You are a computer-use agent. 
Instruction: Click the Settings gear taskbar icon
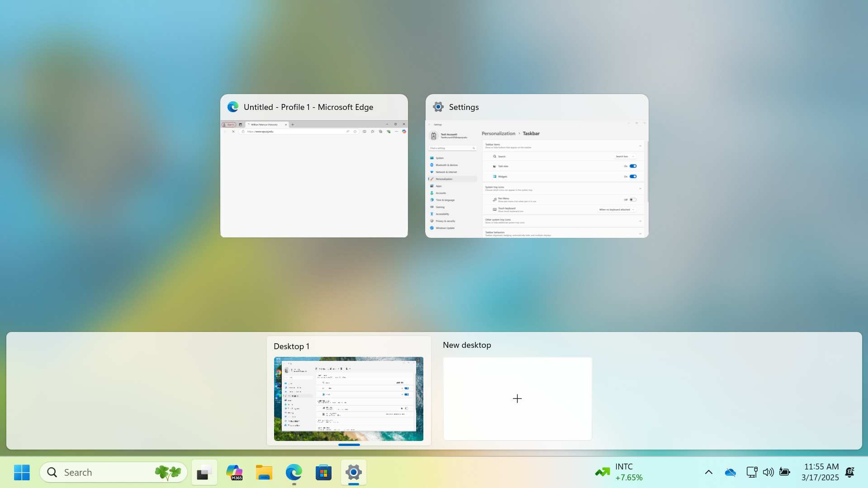(x=353, y=472)
